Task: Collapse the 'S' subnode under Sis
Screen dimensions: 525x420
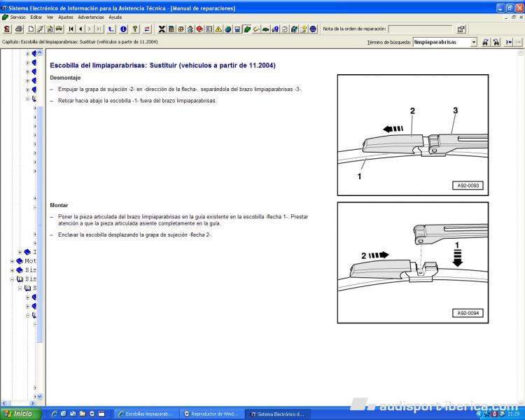Action: 20,288
